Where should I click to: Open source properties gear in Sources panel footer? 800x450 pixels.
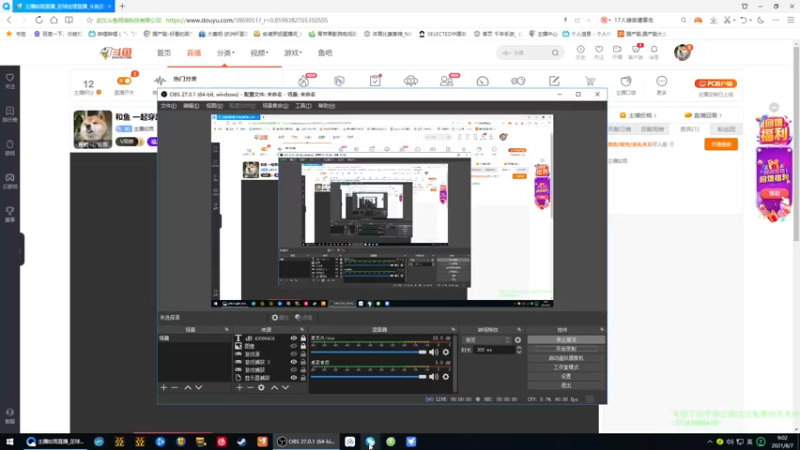coord(261,388)
